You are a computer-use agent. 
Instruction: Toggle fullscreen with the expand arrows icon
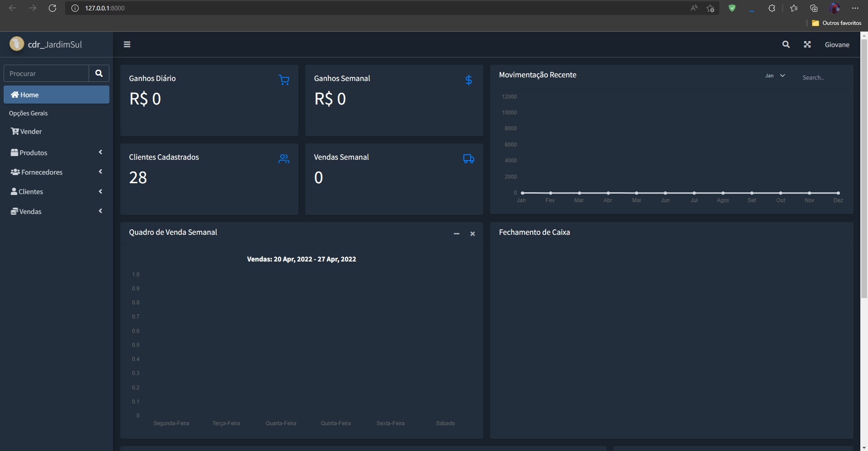click(807, 44)
